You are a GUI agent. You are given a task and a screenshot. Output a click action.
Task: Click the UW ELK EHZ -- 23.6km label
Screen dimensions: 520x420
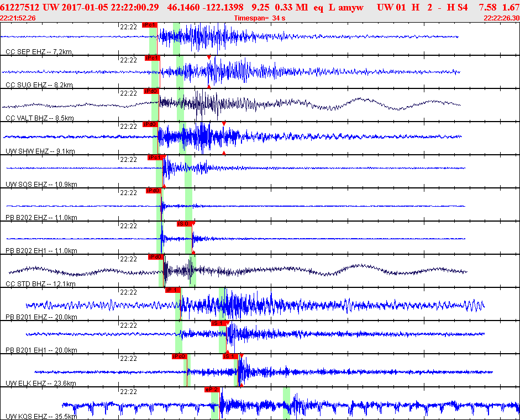tap(41, 384)
